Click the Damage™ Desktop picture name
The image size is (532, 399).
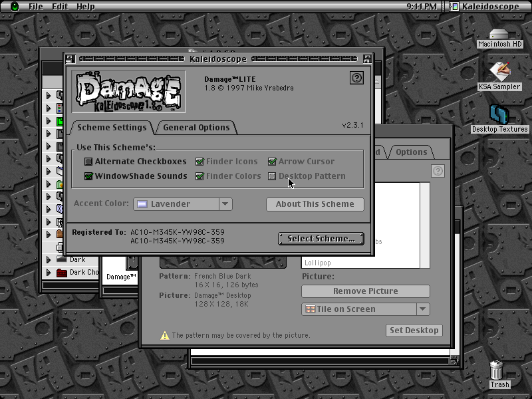(223, 295)
